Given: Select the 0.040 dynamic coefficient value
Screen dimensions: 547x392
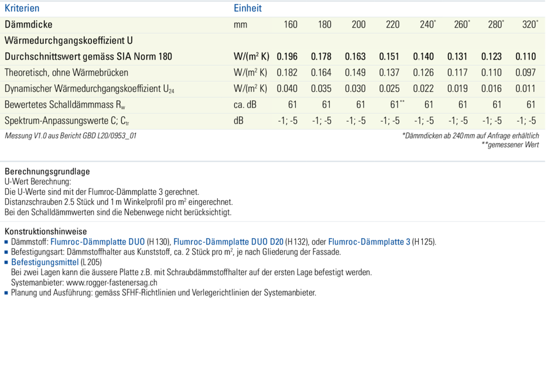Looking at the screenshot, I should (287, 89).
